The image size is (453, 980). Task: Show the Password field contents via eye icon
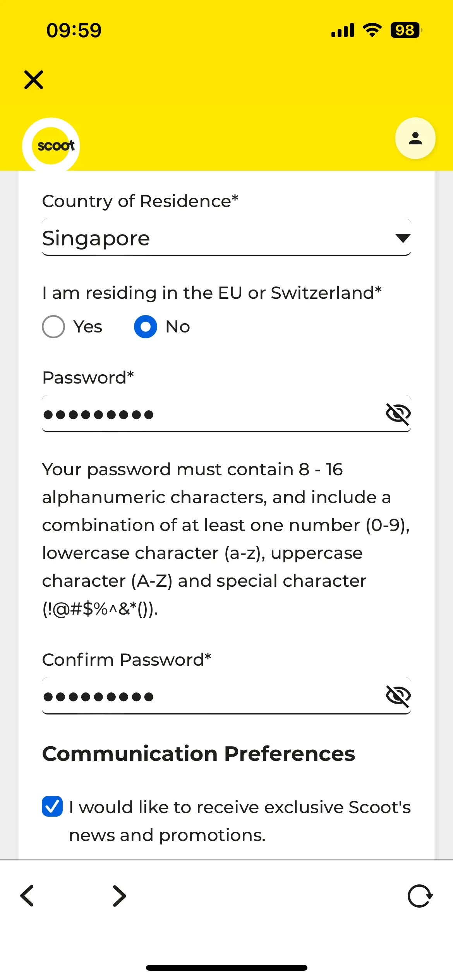pos(398,414)
